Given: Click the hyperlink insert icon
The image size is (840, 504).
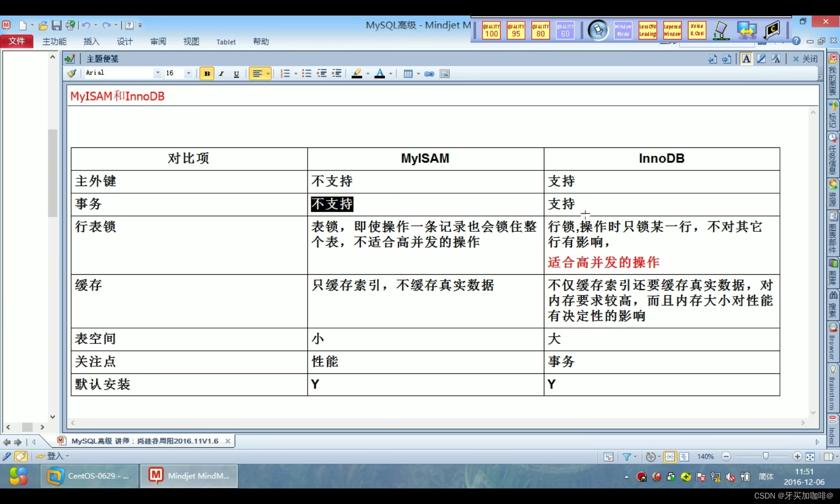Looking at the screenshot, I should tap(429, 74).
